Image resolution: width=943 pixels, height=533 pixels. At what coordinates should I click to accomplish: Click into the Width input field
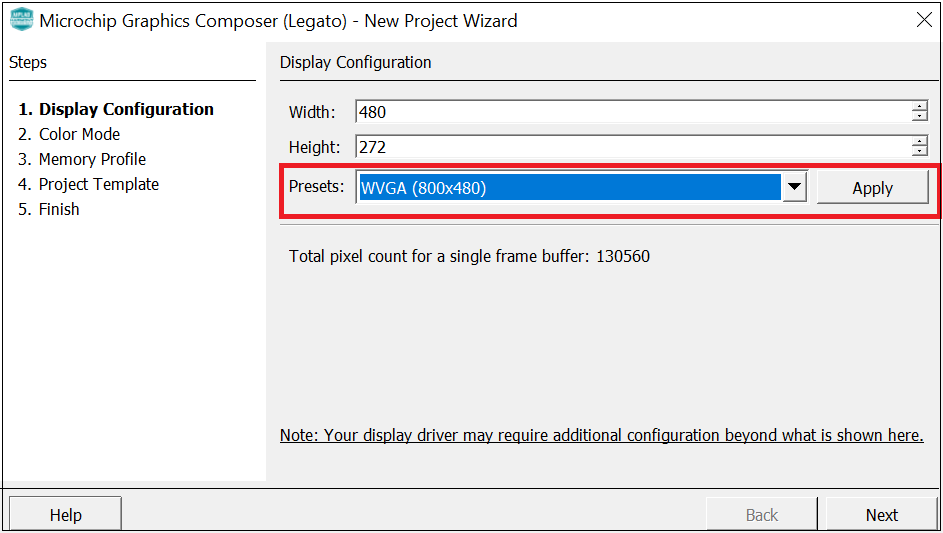(x=633, y=112)
